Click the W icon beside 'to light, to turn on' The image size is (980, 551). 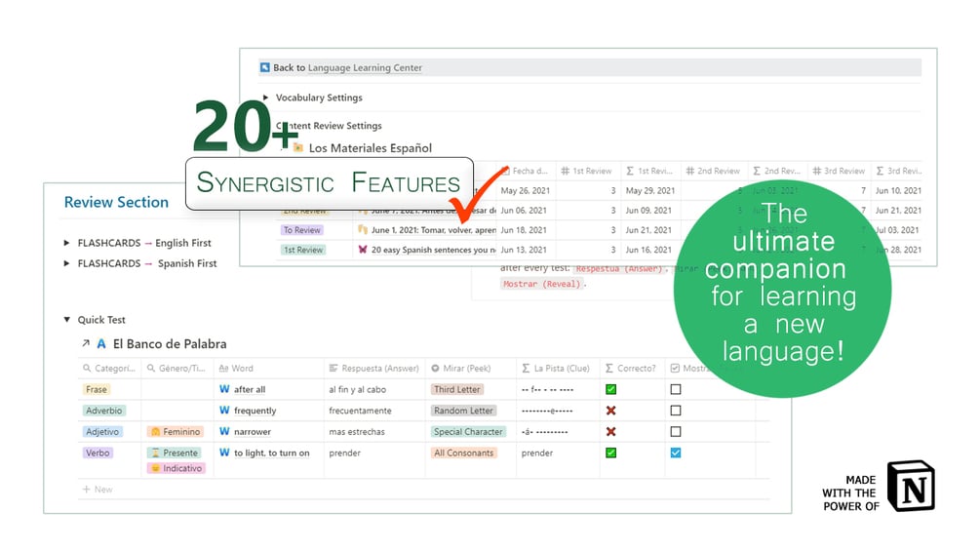coord(224,453)
